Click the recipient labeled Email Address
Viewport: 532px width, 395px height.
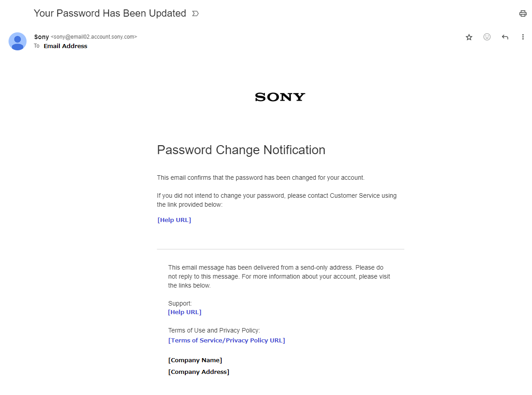pos(65,46)
